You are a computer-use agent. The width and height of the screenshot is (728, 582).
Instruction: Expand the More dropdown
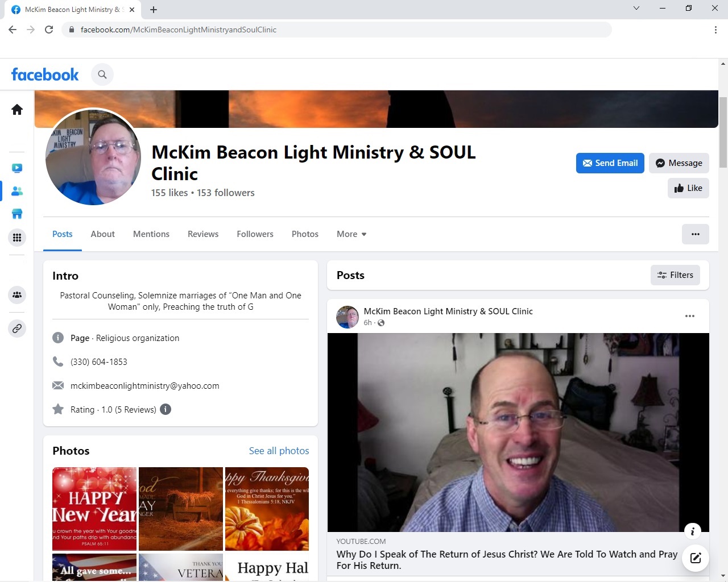coord(351,234)
